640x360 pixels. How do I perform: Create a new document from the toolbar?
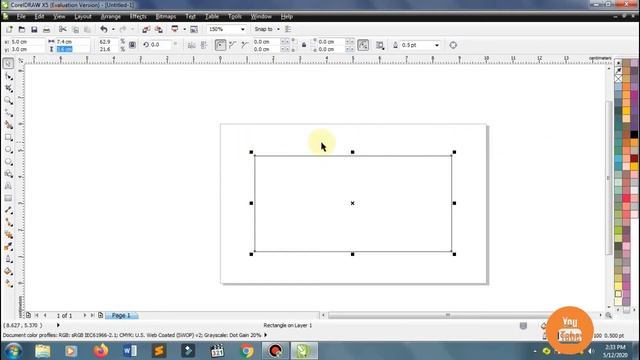[9, 29]
